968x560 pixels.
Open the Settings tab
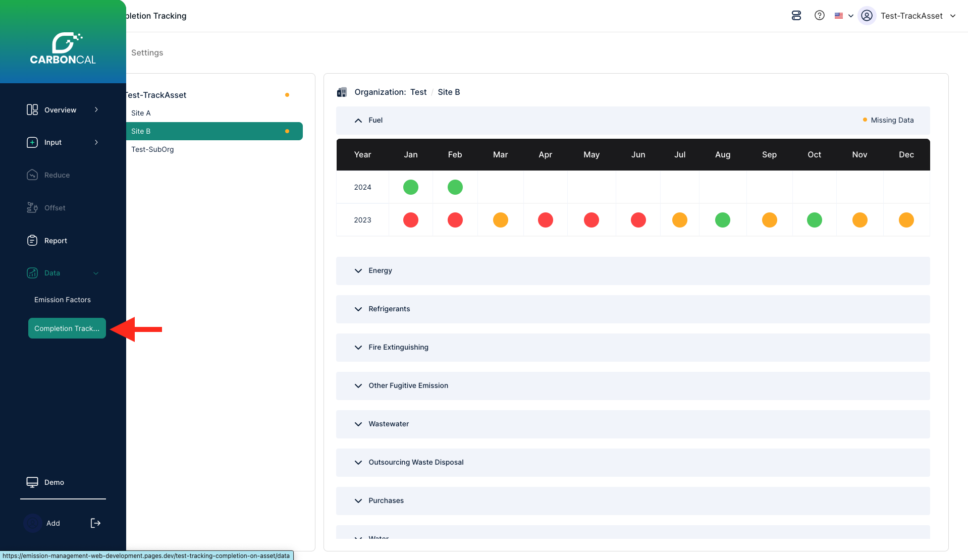[147, 52]
